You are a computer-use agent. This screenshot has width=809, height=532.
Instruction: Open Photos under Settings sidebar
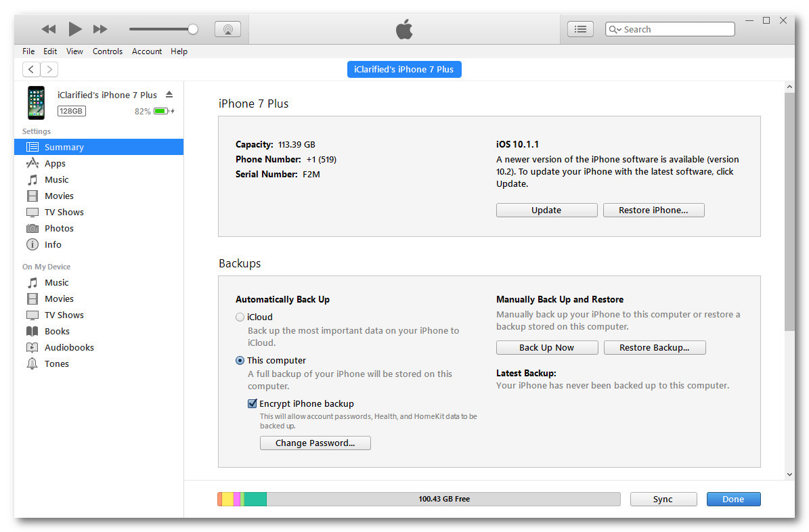point(59,228)
